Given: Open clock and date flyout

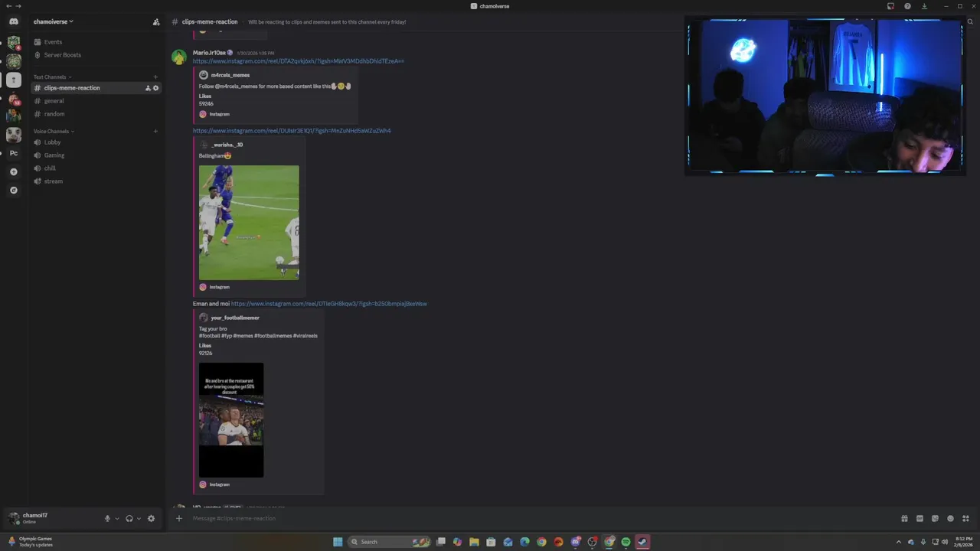Looking at the screenshot, I should pyautogui.click(x=962, y=542).
